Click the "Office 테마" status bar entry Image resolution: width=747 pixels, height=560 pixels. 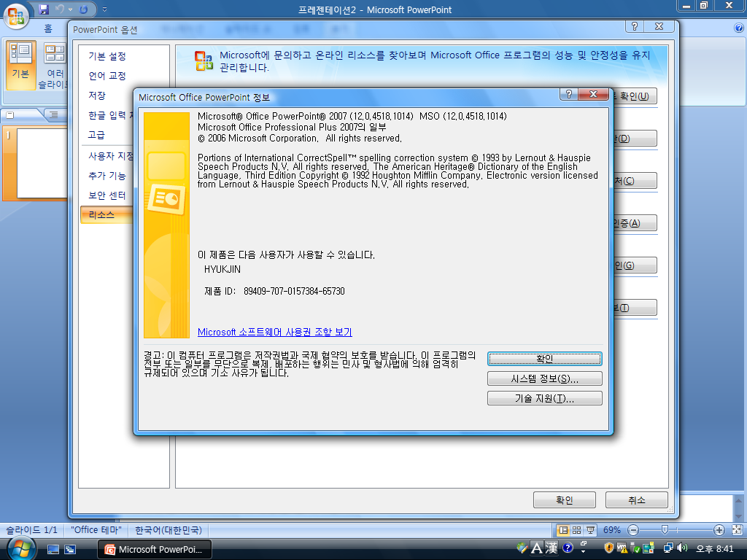click(x=96, y=529)
